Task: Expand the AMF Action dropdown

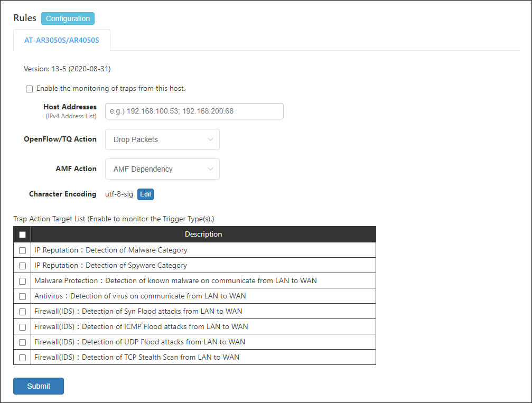Action: click(162, 169)
